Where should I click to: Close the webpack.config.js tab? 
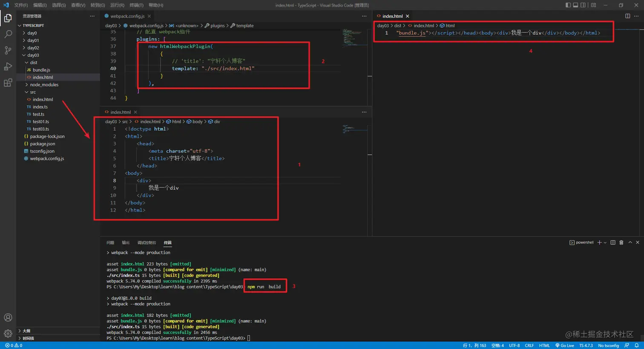click(149, 16)
